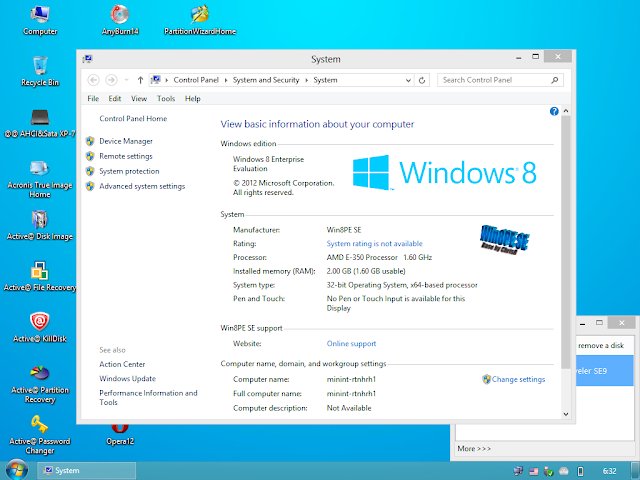The image size is (640, 480).
Task: Open Advanced system settings
Action: click(142, 186)
